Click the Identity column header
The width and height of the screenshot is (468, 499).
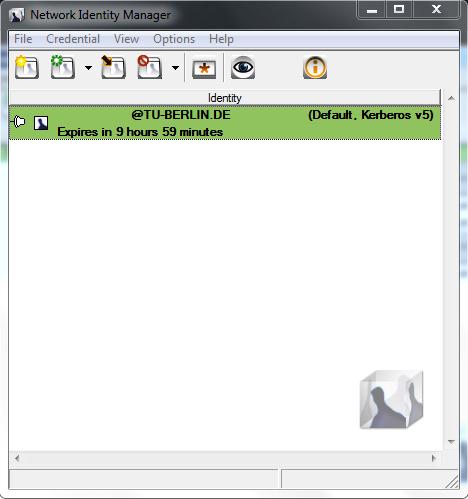point(225,98)
